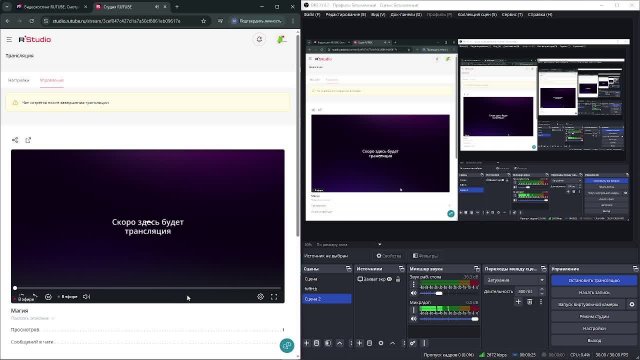Image resolution: width=640 pixels, height=360 pixels.
Task: Click the start recording button in OBS
Action: point(594,292)
